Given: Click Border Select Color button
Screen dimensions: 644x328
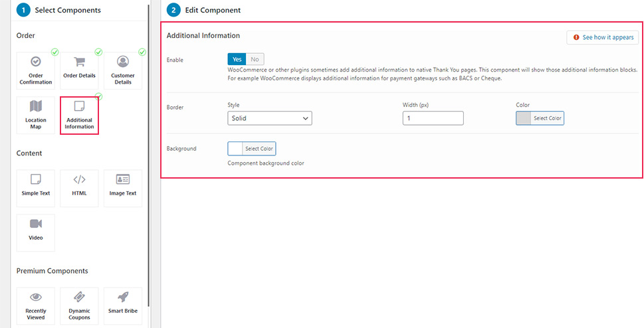Looking at the screenshot, I should click(x=547, y=118).
